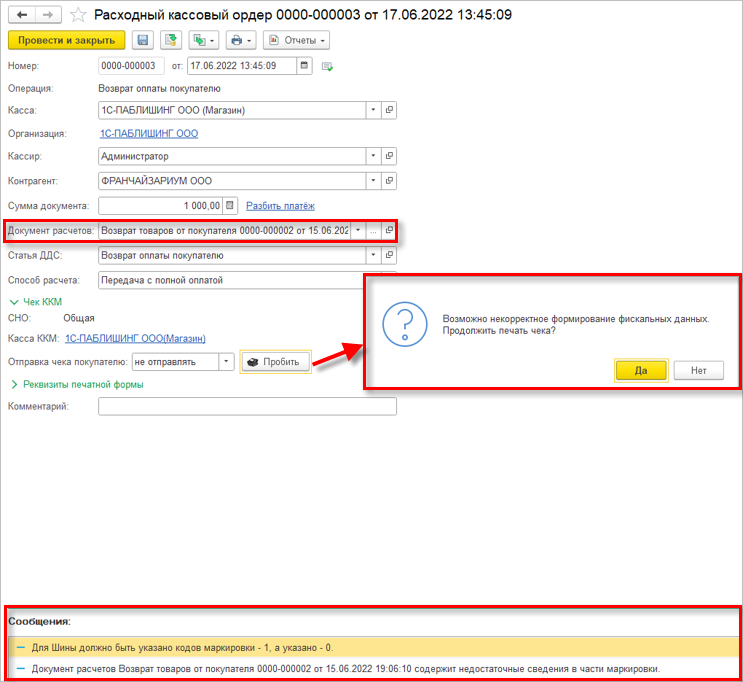Click the 'Разбить платёж' link
743x682 pixels.
pyautogui.click(x=281, y=206)
